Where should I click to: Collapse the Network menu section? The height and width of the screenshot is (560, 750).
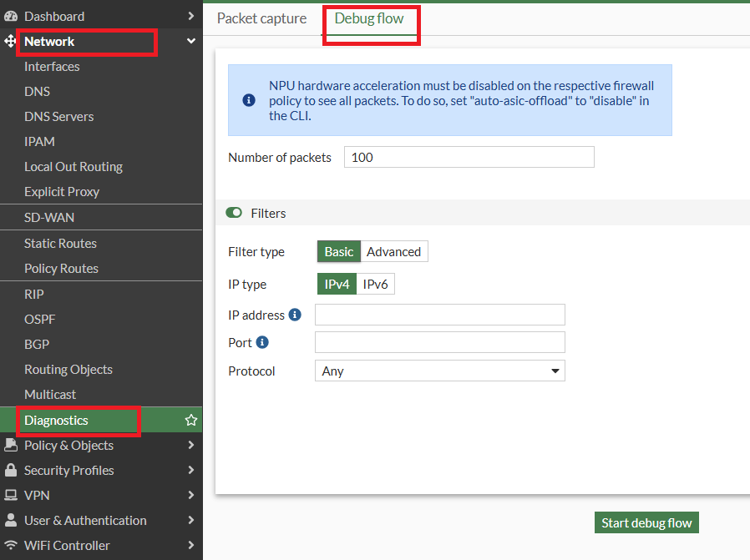pos(191,41)
